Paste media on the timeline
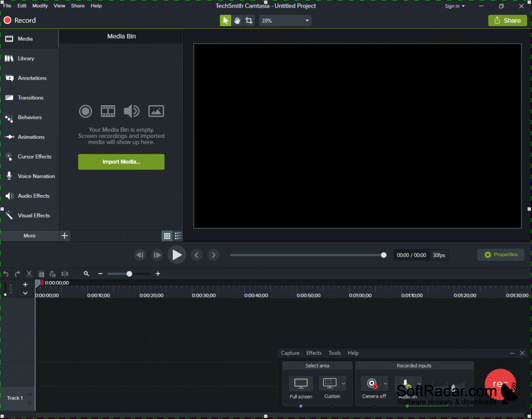The image size is (532, 419). pyautogui.click(x=52, y=274)
